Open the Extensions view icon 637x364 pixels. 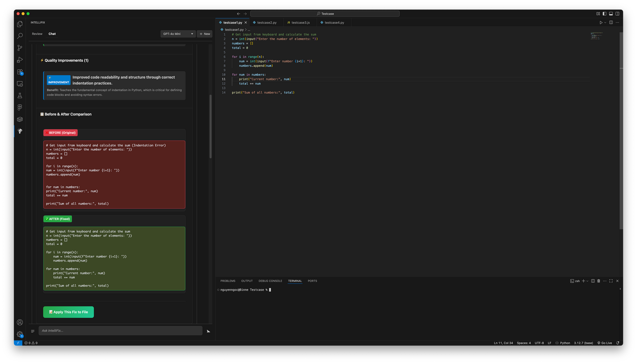pos(20,72)
